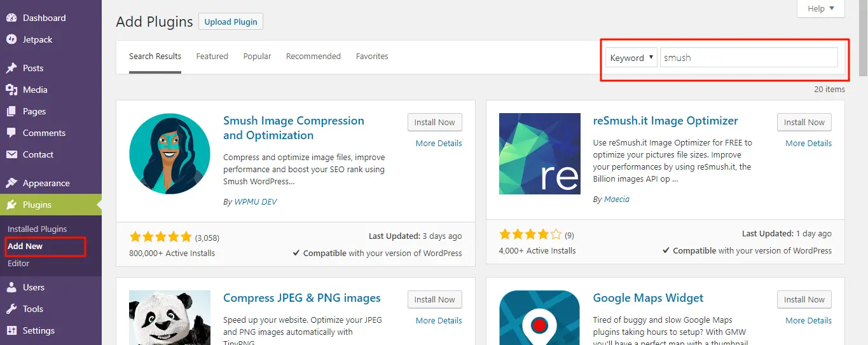Click Smush five-star rating stars
This screenshot has width=868, height=345.
160,237
